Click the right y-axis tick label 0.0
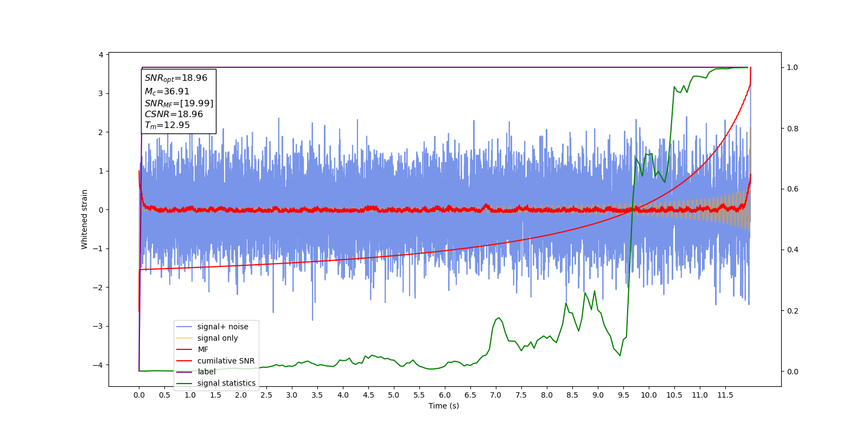Screen dimensions: 868x434 (x=793, y=372)
